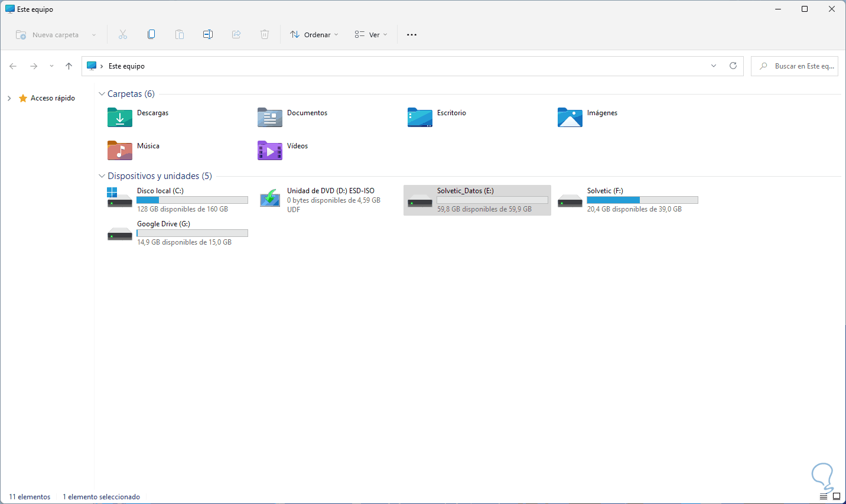Click the Música folder label

click(148, 146)
